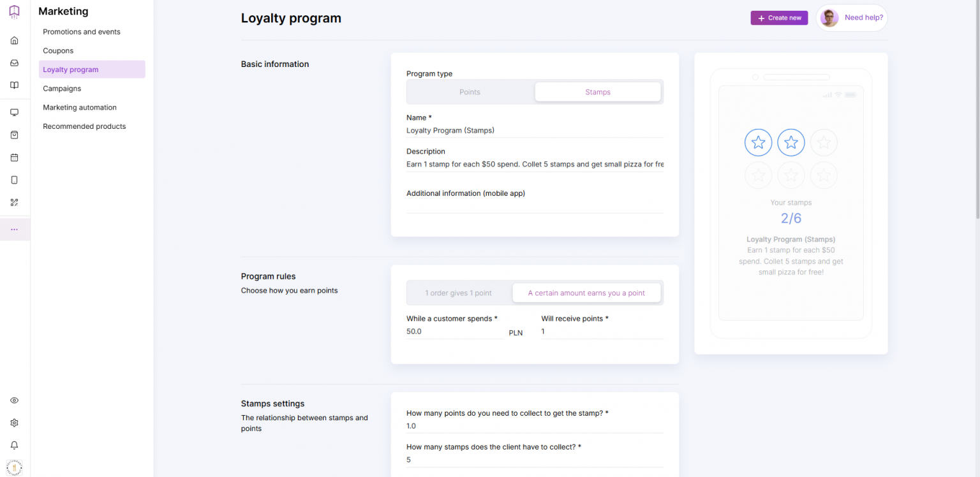Open the home icon in left sidebar

point(14,41)
